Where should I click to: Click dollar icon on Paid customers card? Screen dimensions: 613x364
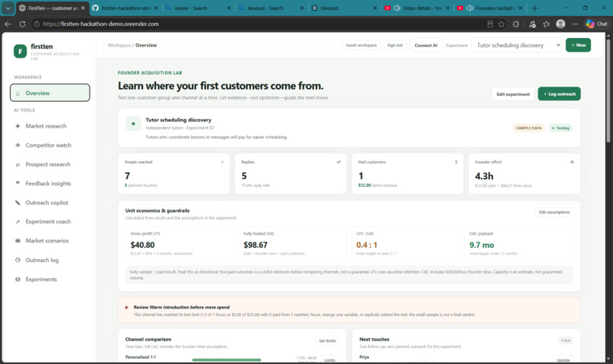[456, 162]
